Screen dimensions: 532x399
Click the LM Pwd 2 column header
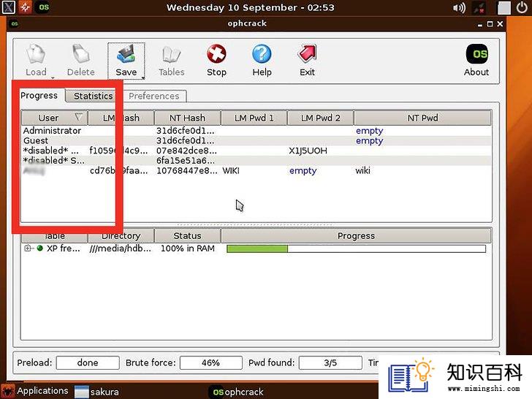(x=320, y=118)
